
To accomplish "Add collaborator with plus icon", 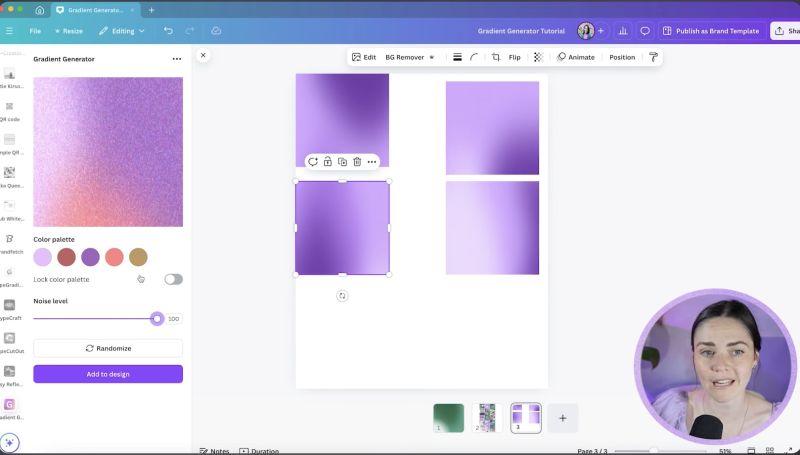I will pyautogui.click(x=601, y=31).
